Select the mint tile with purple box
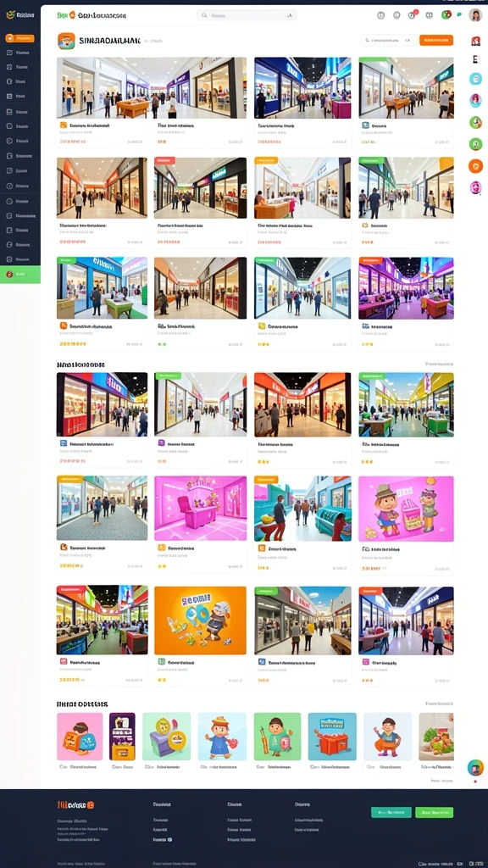 [167, 737]
